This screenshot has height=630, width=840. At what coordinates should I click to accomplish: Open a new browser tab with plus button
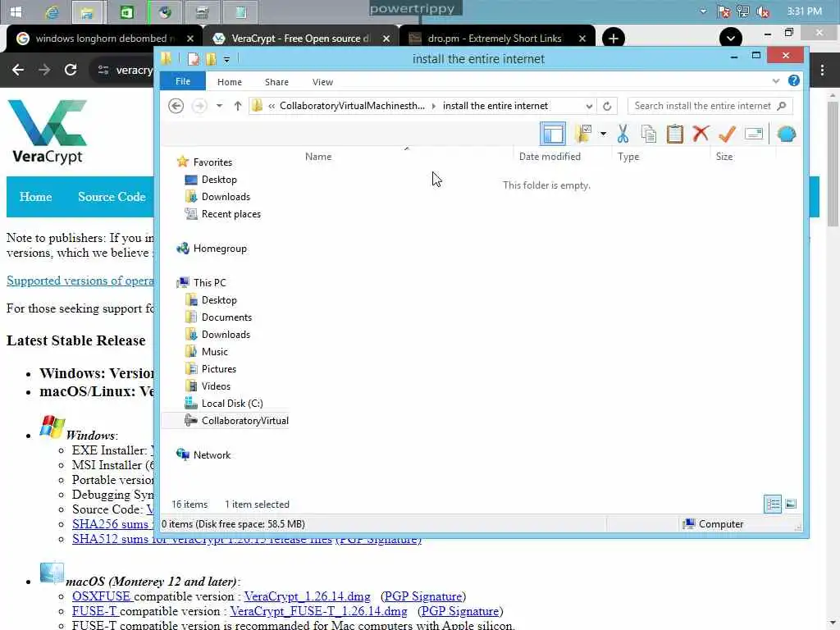(x=614, y=39)
